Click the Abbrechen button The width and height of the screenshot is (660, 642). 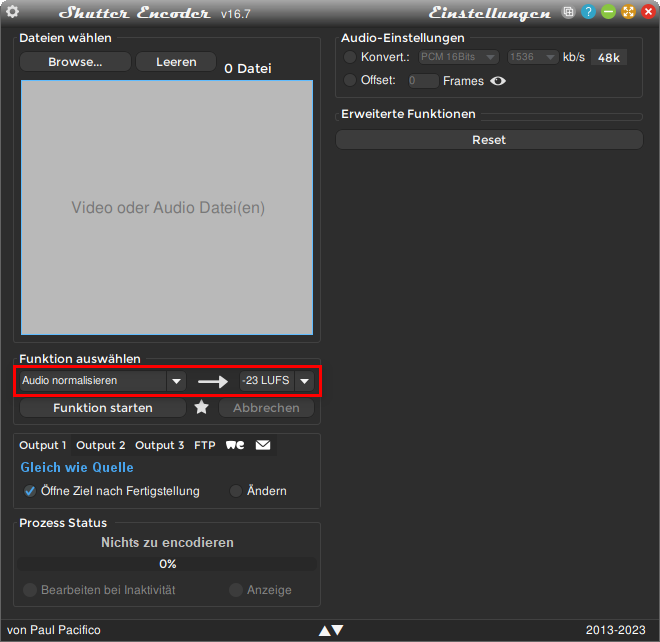point(266,408)
